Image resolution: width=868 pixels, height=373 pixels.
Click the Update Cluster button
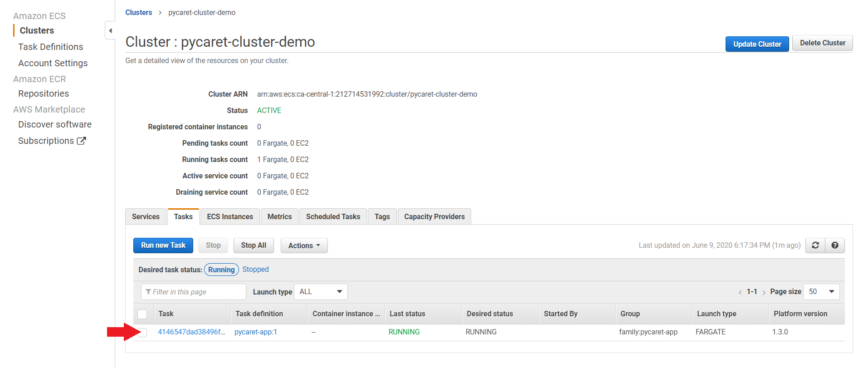756,44
